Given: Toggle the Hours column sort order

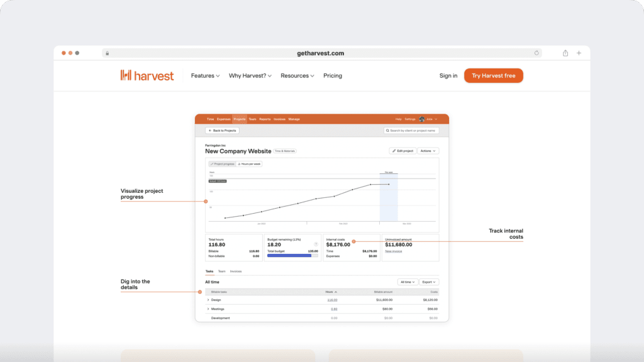Looking at the screenshot, I should [x=332, y=292].
